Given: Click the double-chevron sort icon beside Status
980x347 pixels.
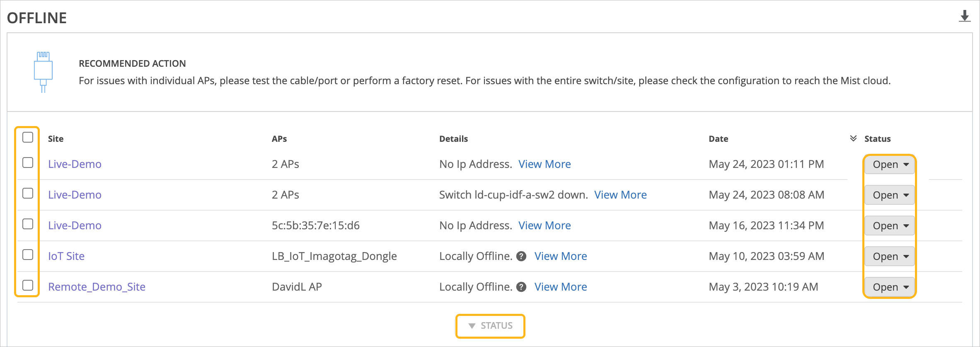Looking at the screenshot, I should [x=853, y=138].
